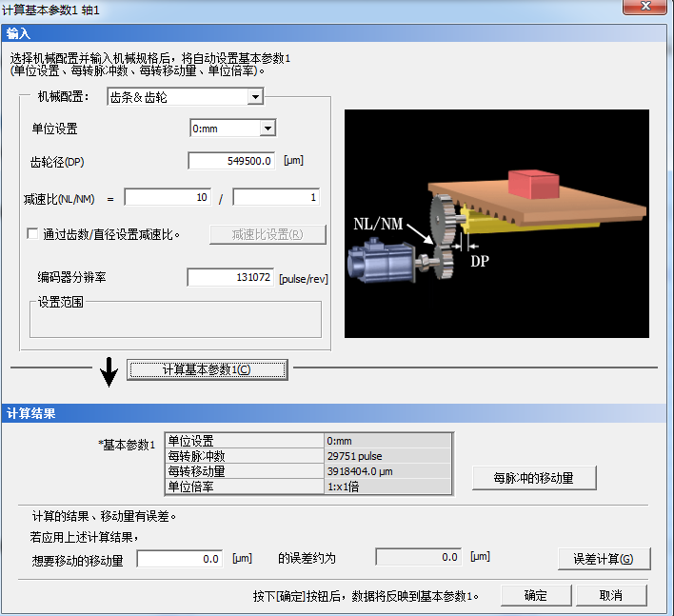Confirm with the 确定 button

tap(536, 596)
